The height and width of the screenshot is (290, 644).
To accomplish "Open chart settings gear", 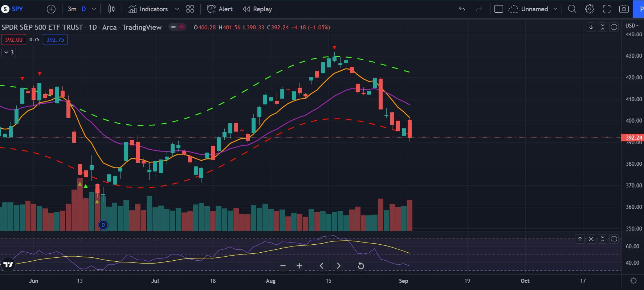I will (x=590, y=9).
